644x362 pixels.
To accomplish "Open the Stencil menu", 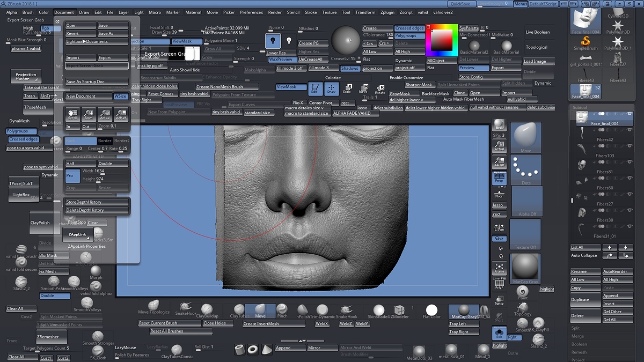I will click(x=293, y=12).
